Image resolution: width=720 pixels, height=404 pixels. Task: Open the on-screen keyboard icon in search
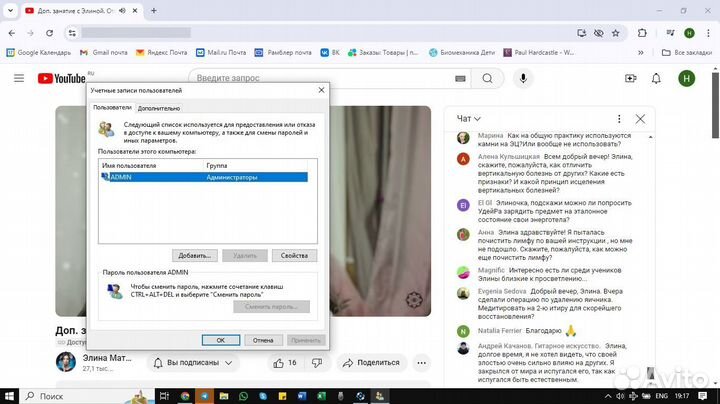[460, 79]
